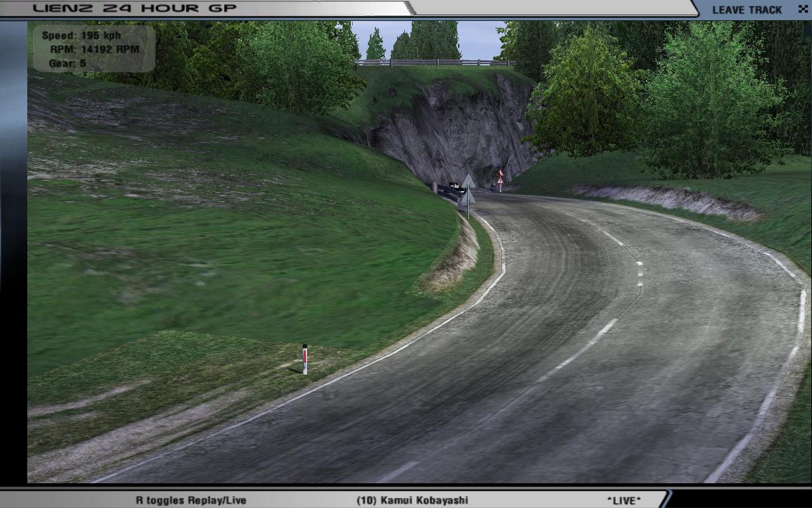Click the upper grey triangular road sign
The image size is (812, 508).
point(468,182)
